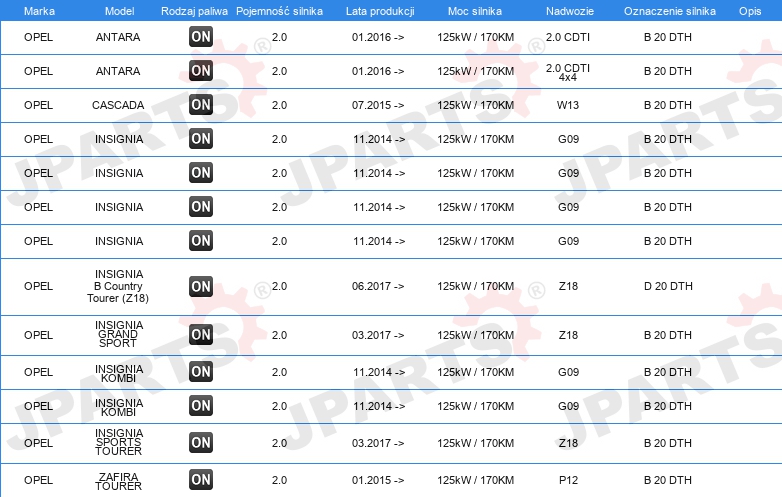This screenshot has height=497, width=782.
Task: Select the Oznaczenie silnika column header
Action: point(669,11)
